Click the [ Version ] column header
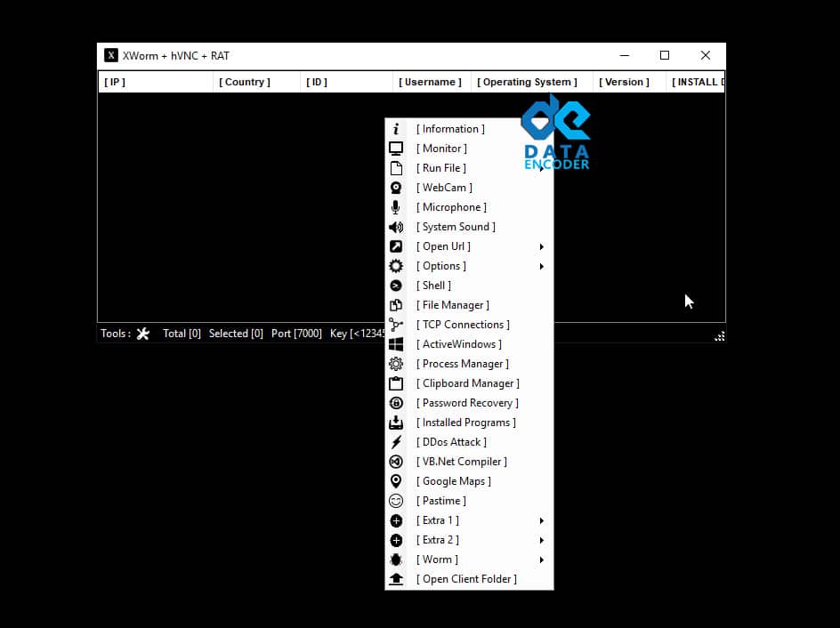 tap(629, 82)
